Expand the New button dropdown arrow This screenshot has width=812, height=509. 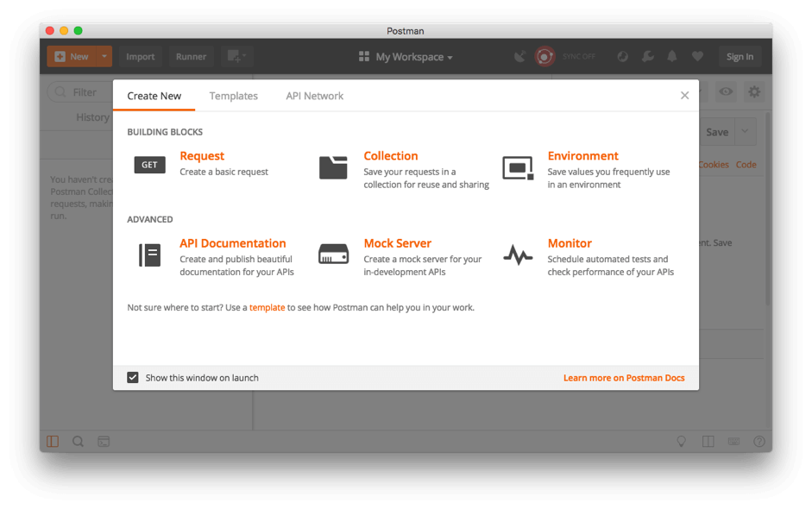coord(104,57)
